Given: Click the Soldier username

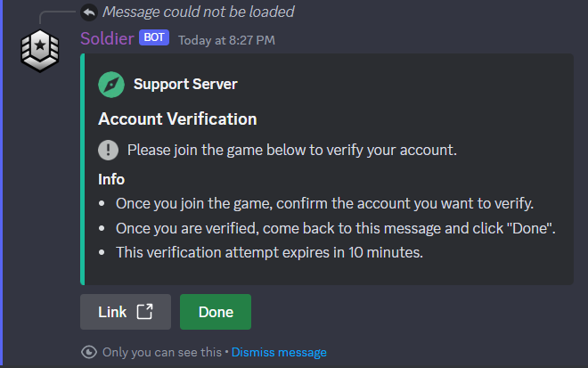Looking at the screenshot, I should (x=106, y=38).
